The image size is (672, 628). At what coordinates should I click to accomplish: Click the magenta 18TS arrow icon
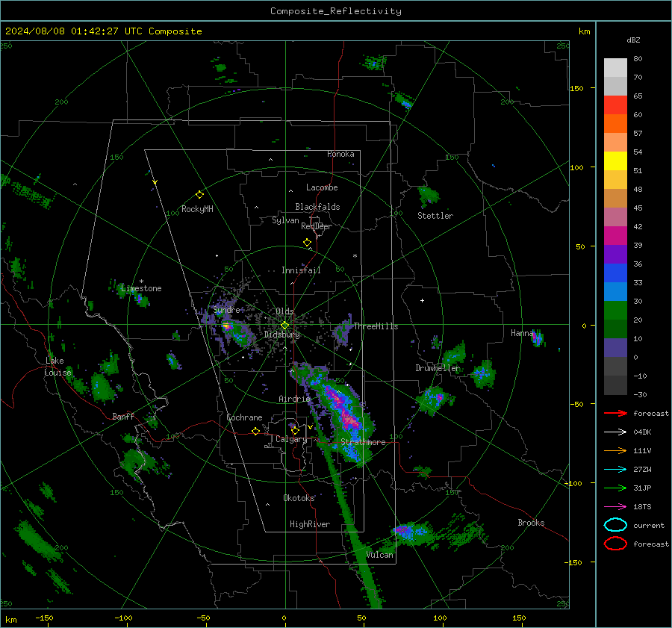pos(615,507)
